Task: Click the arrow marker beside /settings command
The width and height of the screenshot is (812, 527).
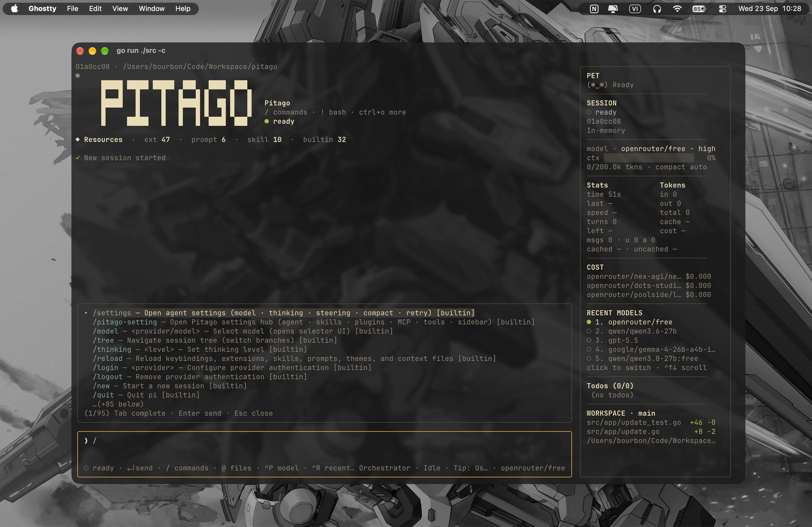Action: [86, 313]
